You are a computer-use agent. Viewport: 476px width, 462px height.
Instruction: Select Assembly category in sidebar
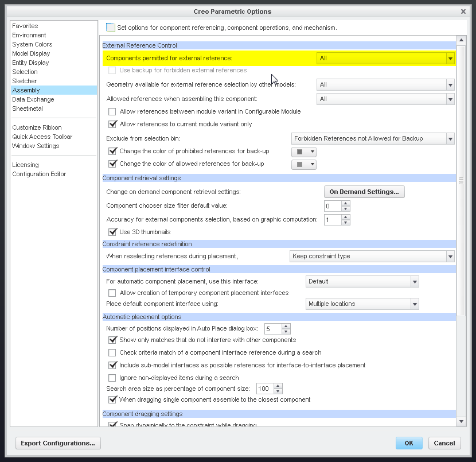coord(54,90)
